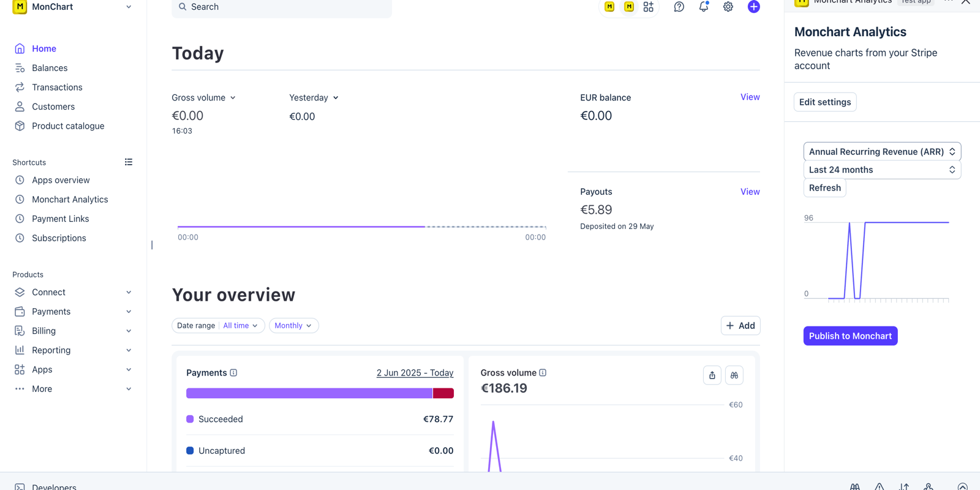Image resolution: width=980 pixels, height=490 pixels.
Task: Click the Developers terminal icon
Action: point(20,487)
